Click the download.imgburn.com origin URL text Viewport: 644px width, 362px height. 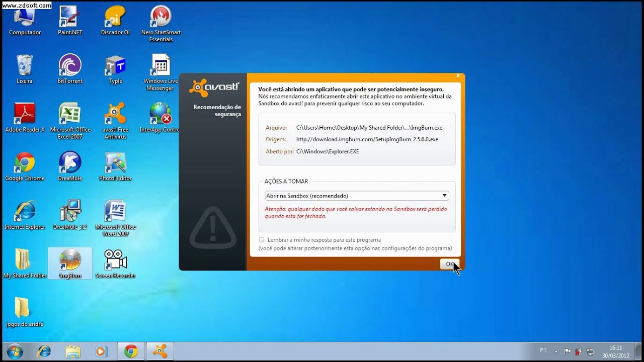tap(367, 139)
